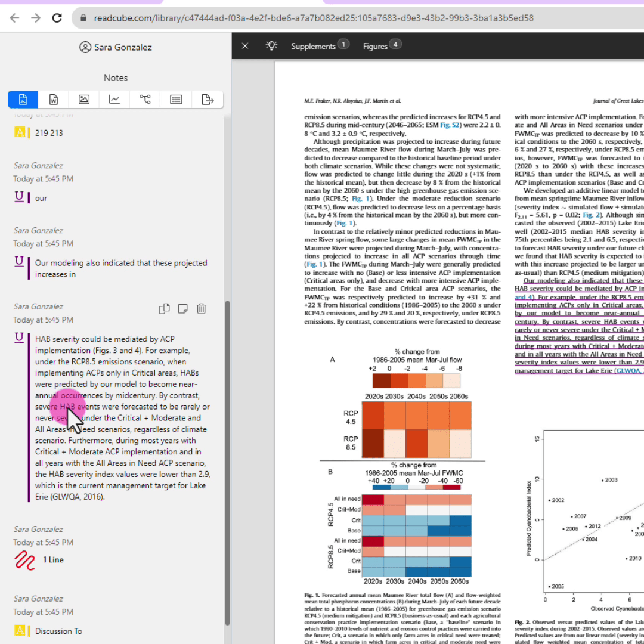The width and height of the screenshot is (644, 644).
Task: Open the citation graph tab
Action: tap(145, 100)
